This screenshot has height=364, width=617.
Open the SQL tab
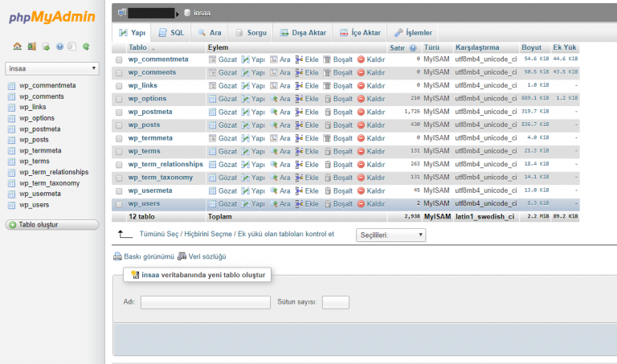(x=172, y=33)
